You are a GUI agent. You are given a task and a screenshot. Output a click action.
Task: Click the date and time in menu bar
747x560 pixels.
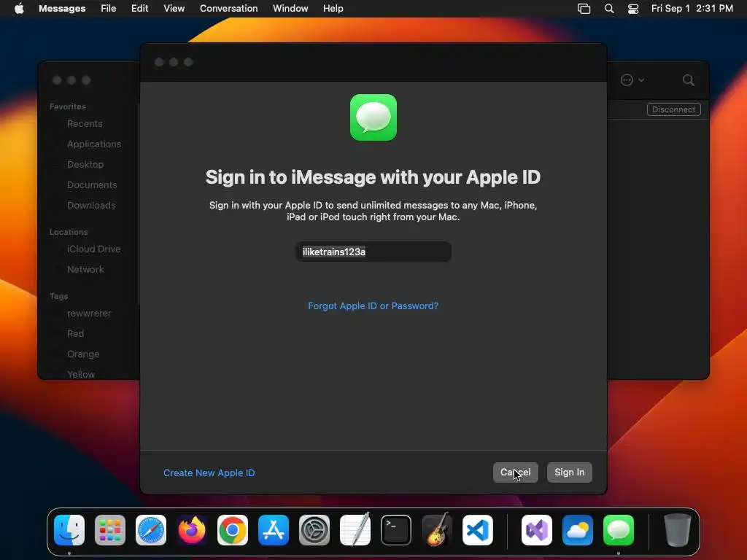(x=692, y=8)
